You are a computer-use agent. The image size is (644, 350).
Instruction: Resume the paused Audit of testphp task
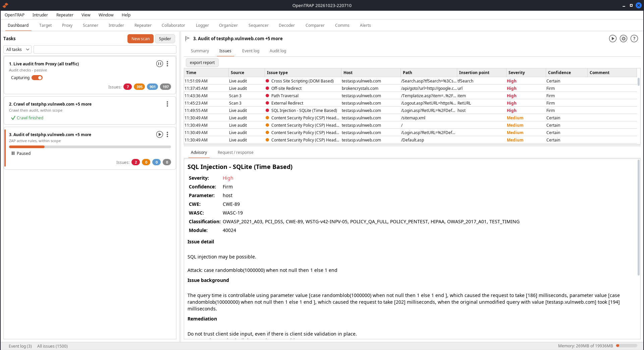160,134
